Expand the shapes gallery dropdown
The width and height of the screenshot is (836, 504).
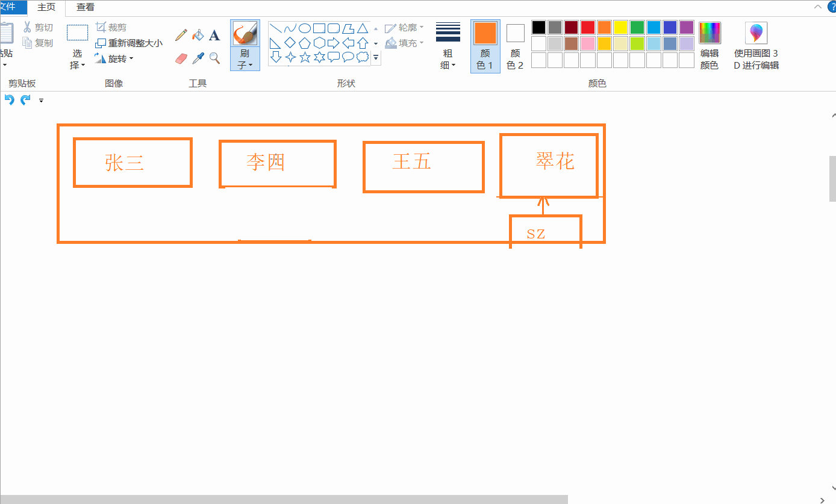pos(375,57)
